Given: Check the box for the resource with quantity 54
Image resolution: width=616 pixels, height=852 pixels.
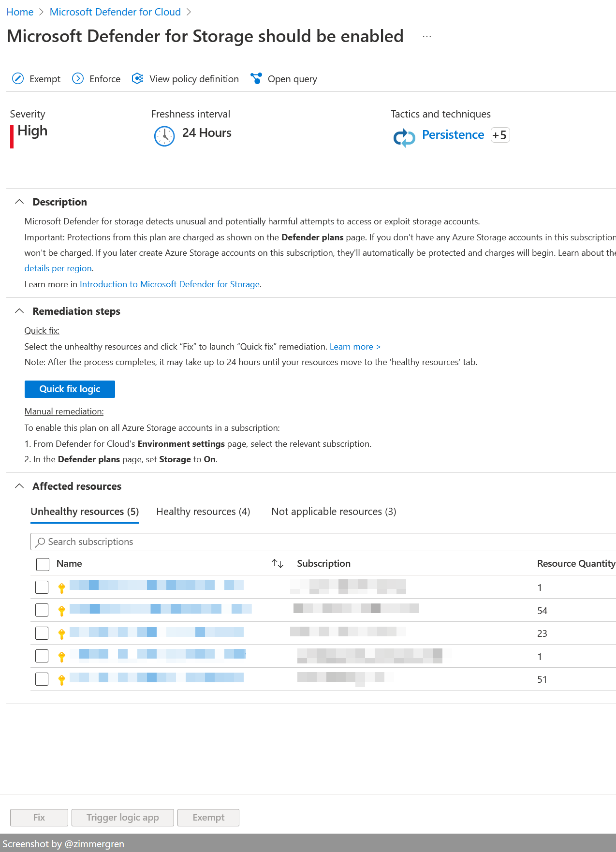Looking at the screenshot, I should pos(42,610).
